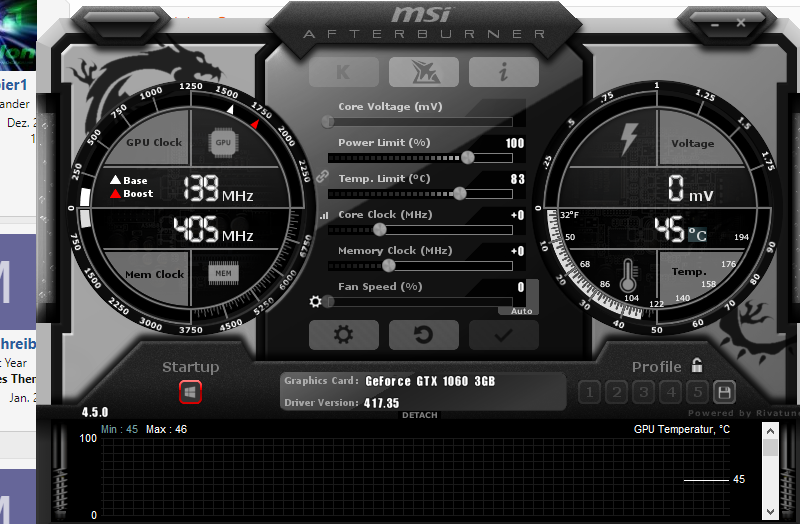
Task: Click the Memory Clock slider handle
Action: (389, 265)
